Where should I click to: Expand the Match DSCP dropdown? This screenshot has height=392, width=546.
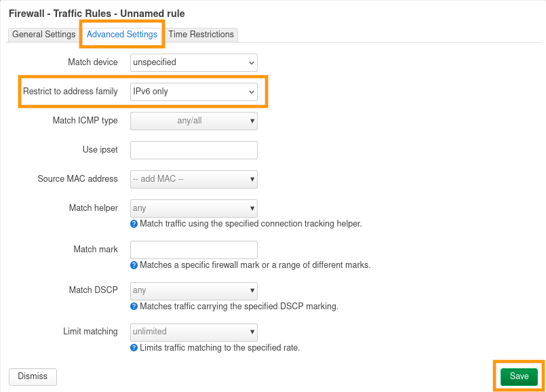coord(193,290)
